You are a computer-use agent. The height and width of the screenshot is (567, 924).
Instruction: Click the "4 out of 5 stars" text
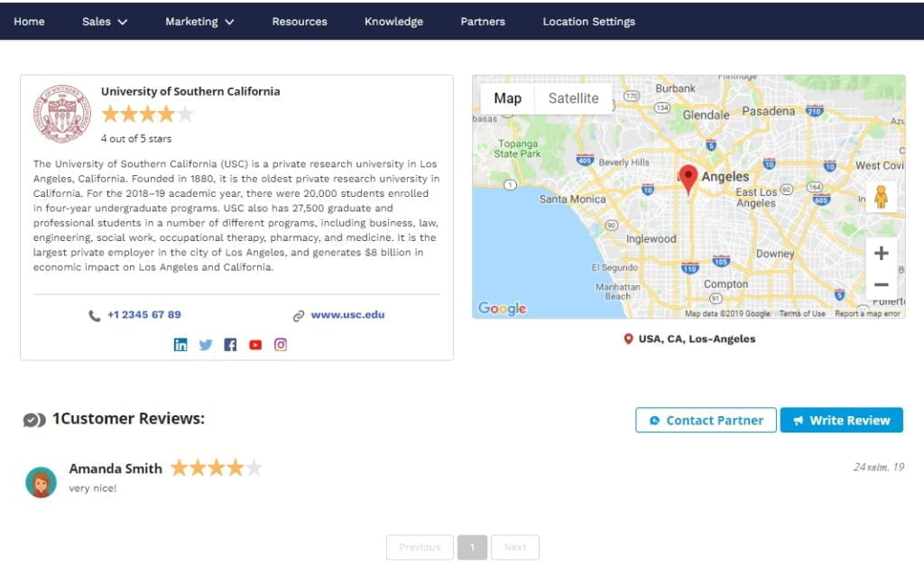136,138
